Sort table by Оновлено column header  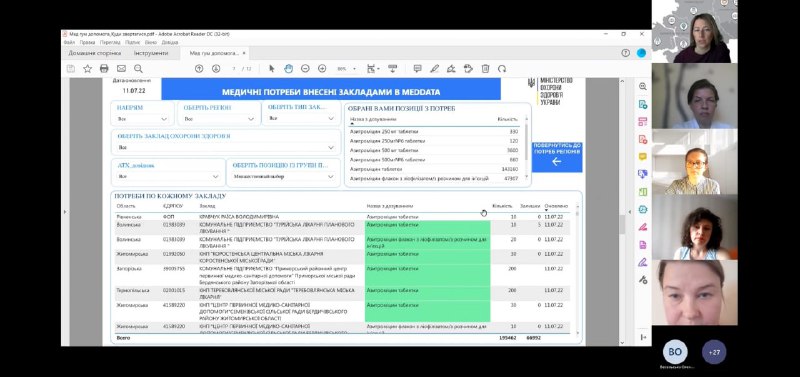click(x=556, y=206)
